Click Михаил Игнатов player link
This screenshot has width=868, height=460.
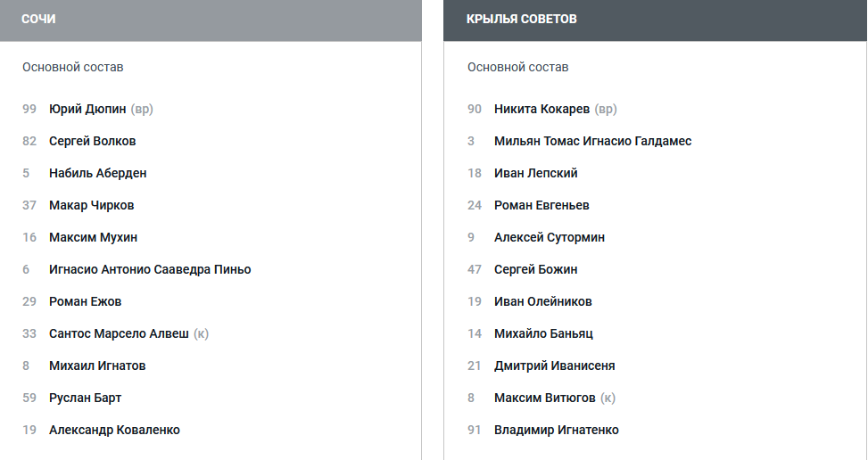point(97,366)
